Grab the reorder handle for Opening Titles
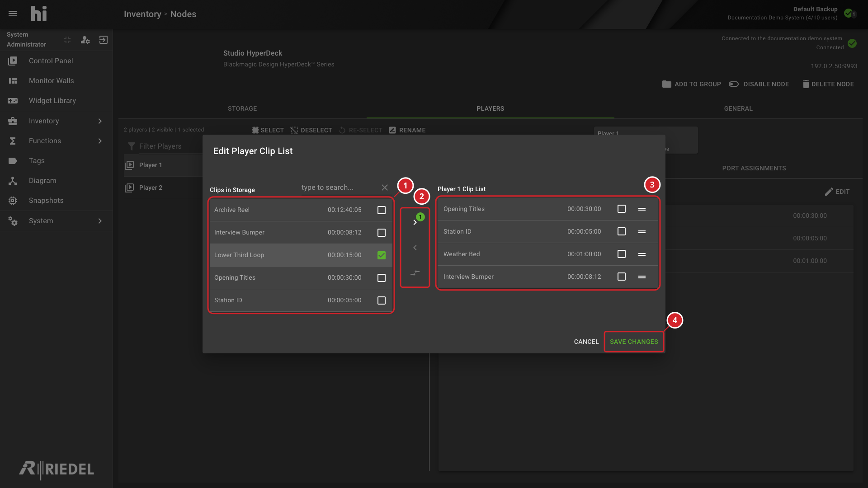The width and height of the screenshot is (868, 488). (642, 209)
